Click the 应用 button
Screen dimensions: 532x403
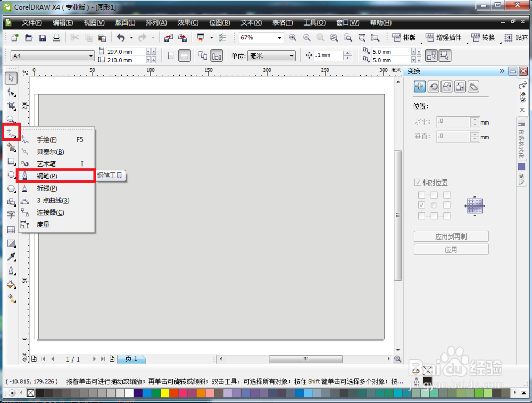click(451, 250)
